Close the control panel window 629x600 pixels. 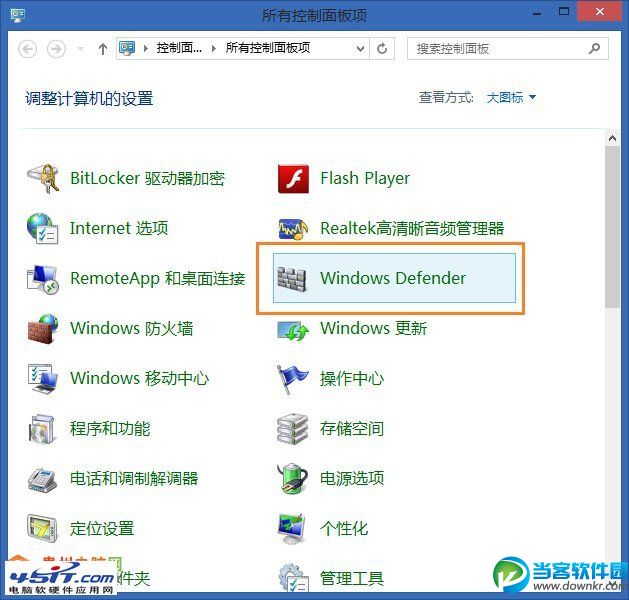click(600, 12)
